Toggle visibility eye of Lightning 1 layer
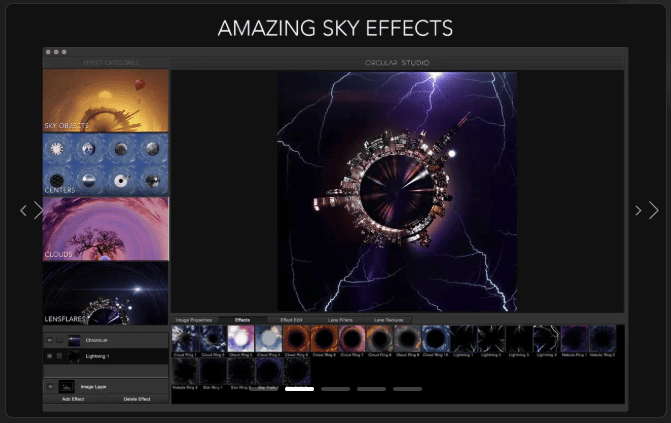 (50, 356)
